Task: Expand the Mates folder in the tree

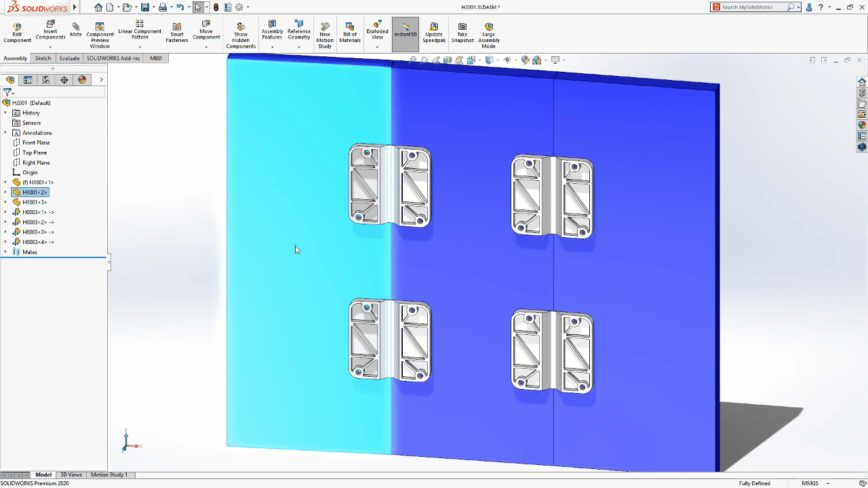Action: pos(5,252)
